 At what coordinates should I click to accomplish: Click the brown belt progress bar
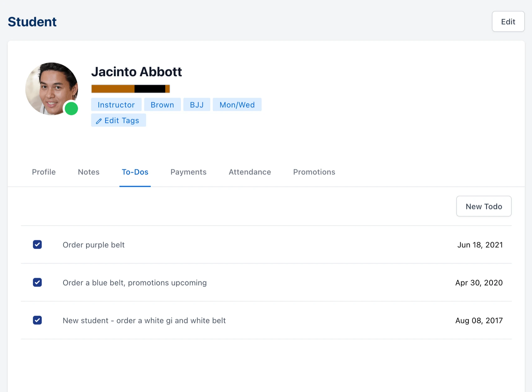pyautogui.click(x=130, y=88)
